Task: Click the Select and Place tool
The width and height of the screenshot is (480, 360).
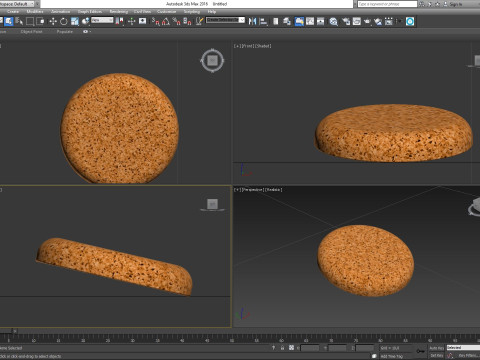Action: pyautogui.click(x=85, y=22)
